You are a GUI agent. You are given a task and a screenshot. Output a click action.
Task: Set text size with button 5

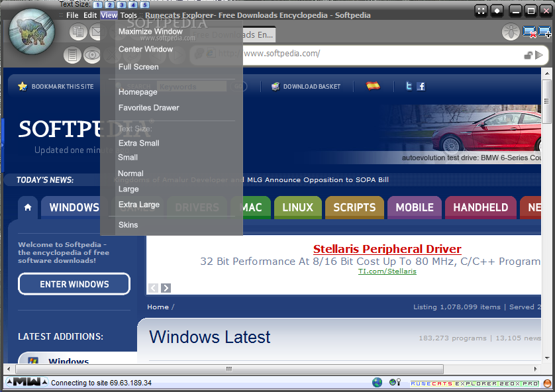pos(145,5)
